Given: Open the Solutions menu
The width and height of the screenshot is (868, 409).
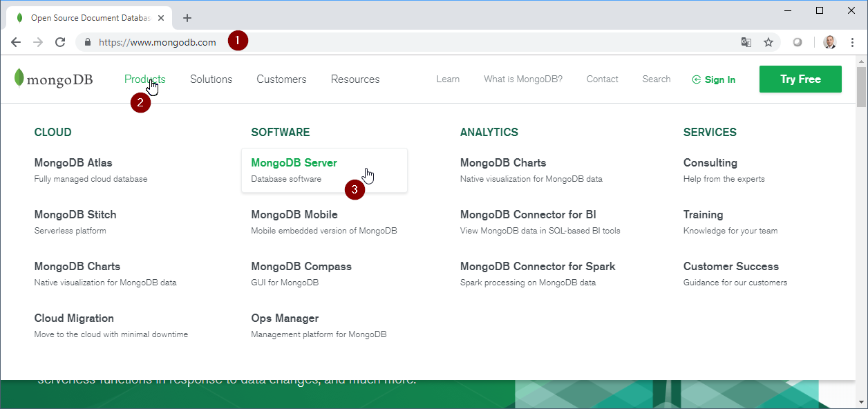Looking at the screenshot, I should 211,79.
